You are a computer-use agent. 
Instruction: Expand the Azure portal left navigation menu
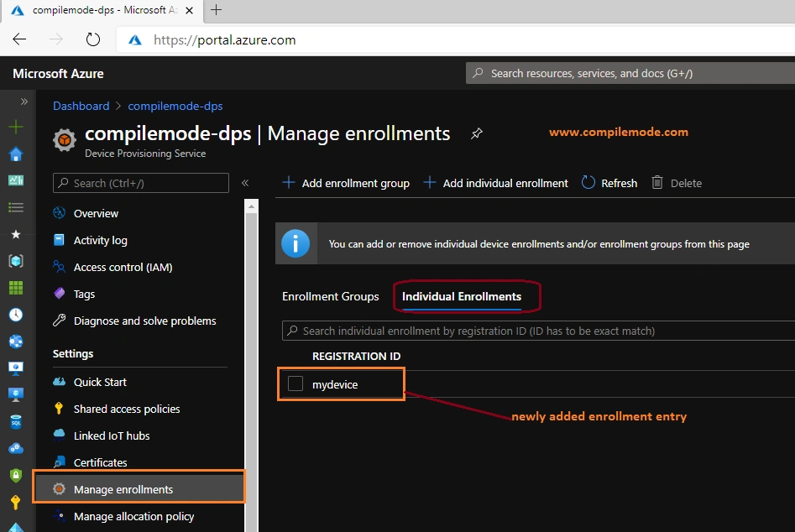[x=24, y=102]
